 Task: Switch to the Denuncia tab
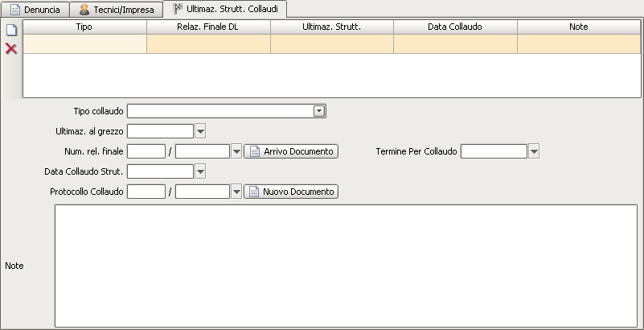[35, 10]
